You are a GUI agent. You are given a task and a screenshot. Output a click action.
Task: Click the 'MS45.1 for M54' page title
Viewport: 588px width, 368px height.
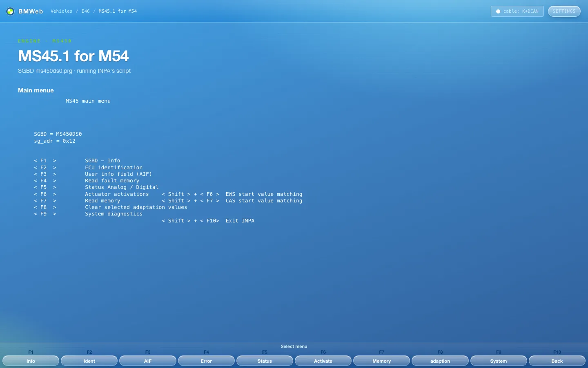click(73, 56)
